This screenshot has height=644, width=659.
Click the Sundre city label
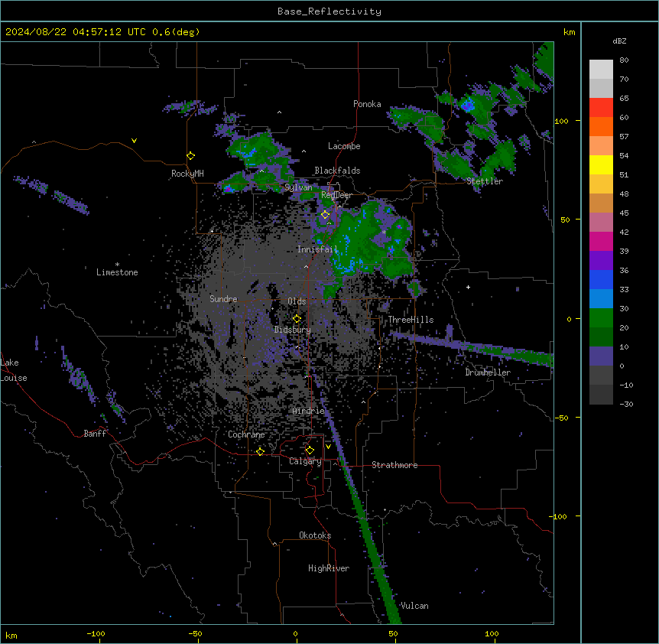[223, 299]
